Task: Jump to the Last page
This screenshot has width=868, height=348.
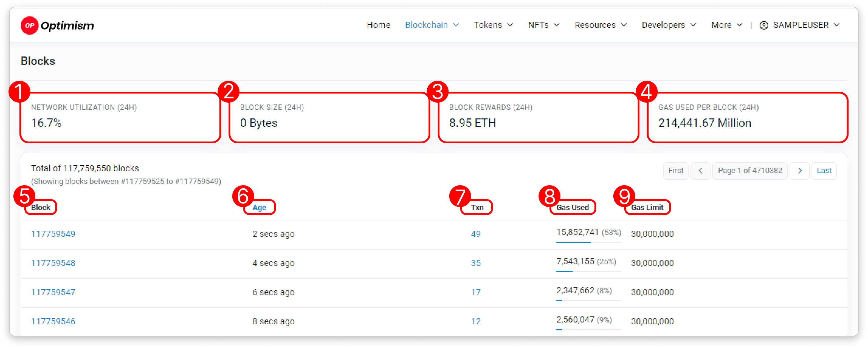Action: click(x=824, y=171)
